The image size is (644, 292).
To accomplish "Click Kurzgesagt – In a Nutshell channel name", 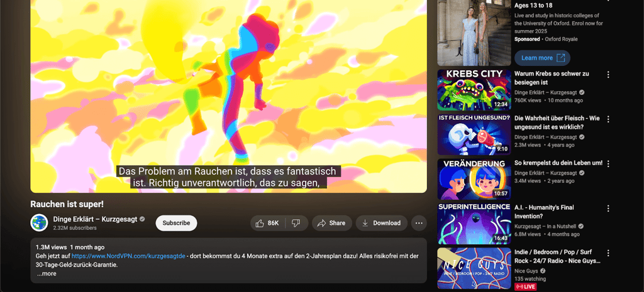I will pos(546,226).
